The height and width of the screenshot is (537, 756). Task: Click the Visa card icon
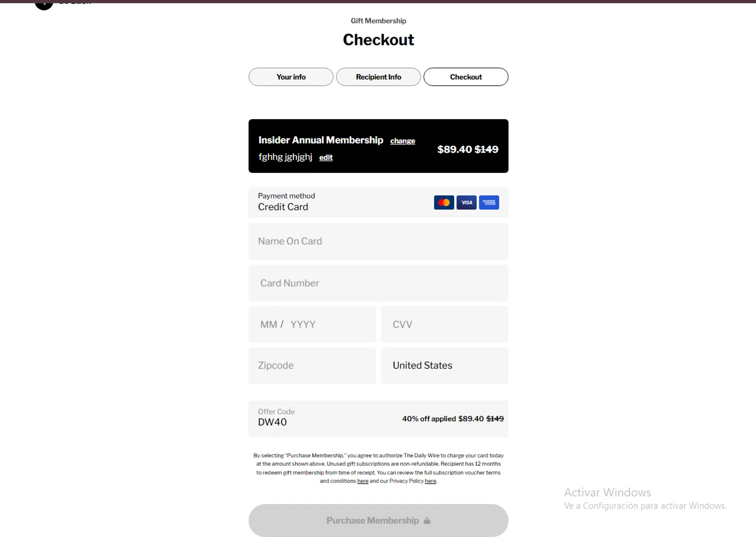tap(466, 203)
